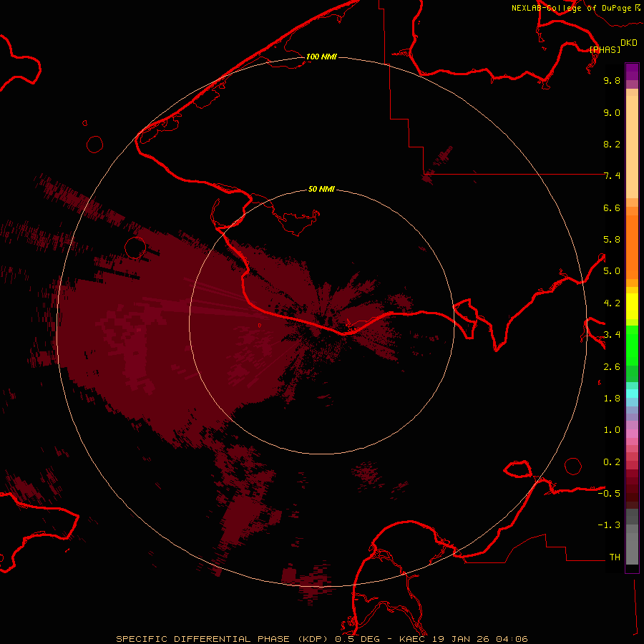This screenshot has width=644, height=644.
Task: Click the 2.6 scale value
Action: (x=612, y=367)
